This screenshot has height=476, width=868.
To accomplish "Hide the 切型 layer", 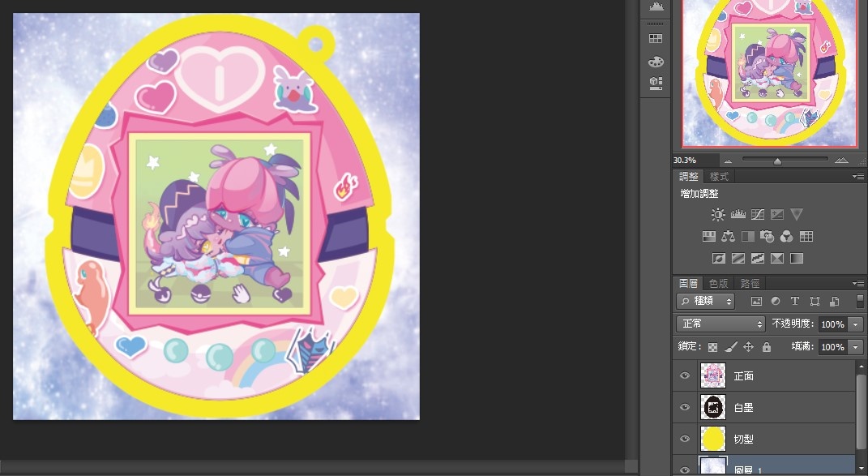I will pos(685,439).
